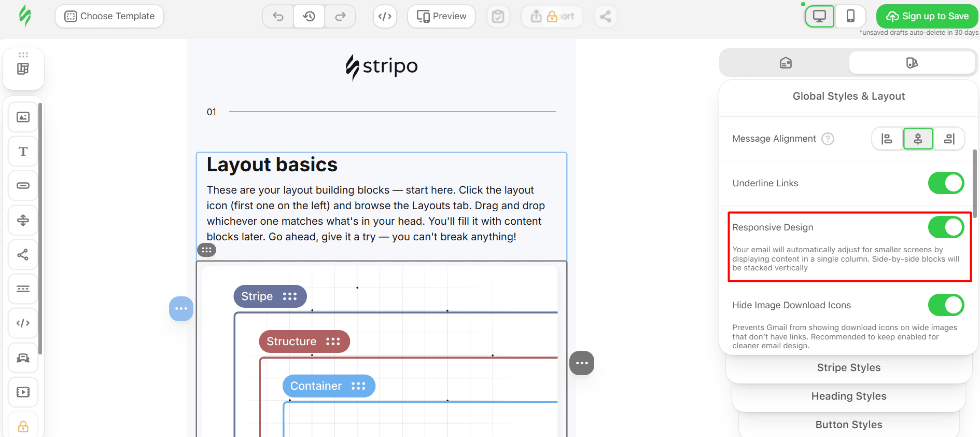Select the Social block in sidebar
This screenshot has width=980, height=437.
point(23,254)
